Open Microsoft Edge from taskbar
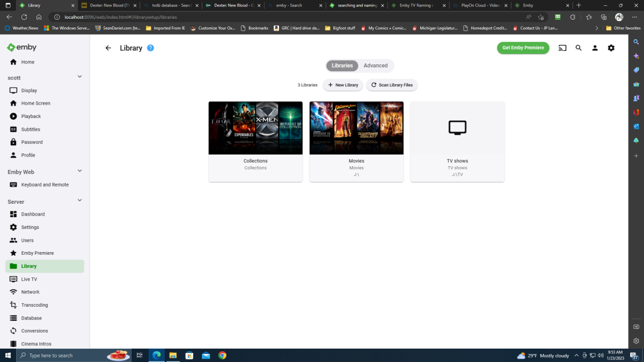This screenshot has width=644, height=362. click(x=156, y=356)
